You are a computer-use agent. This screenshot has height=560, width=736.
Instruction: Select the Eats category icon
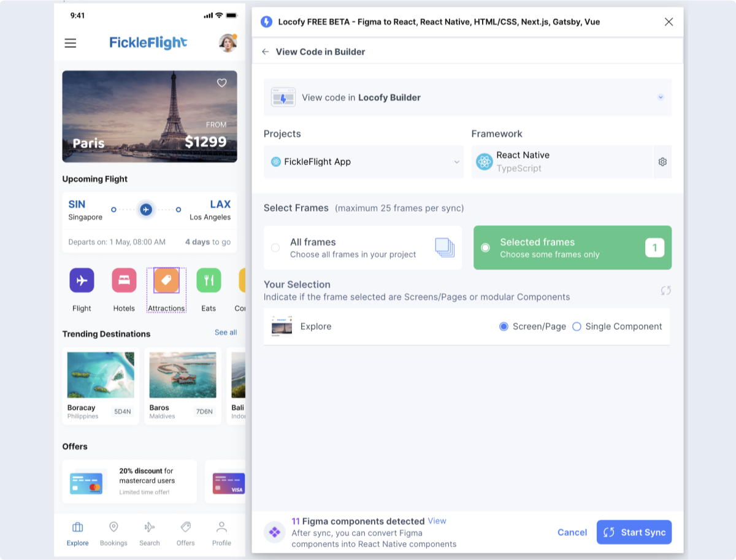[x=209, y=280]
